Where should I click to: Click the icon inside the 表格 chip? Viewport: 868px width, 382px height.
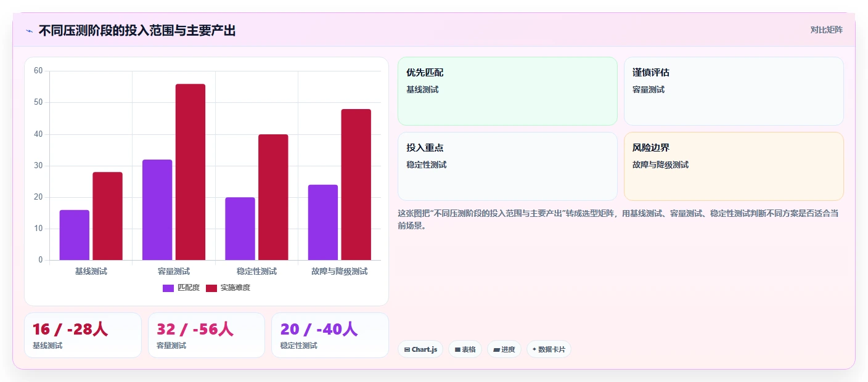point(457,350)
